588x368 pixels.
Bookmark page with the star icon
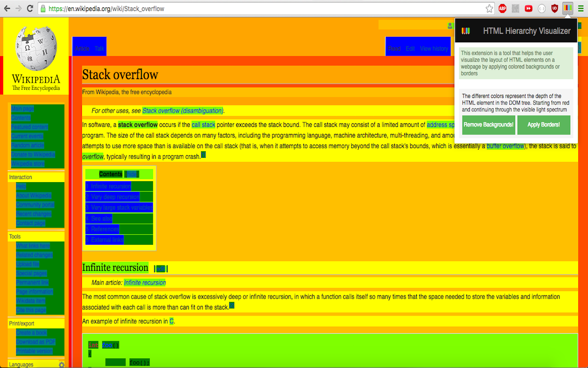(489, 8)
